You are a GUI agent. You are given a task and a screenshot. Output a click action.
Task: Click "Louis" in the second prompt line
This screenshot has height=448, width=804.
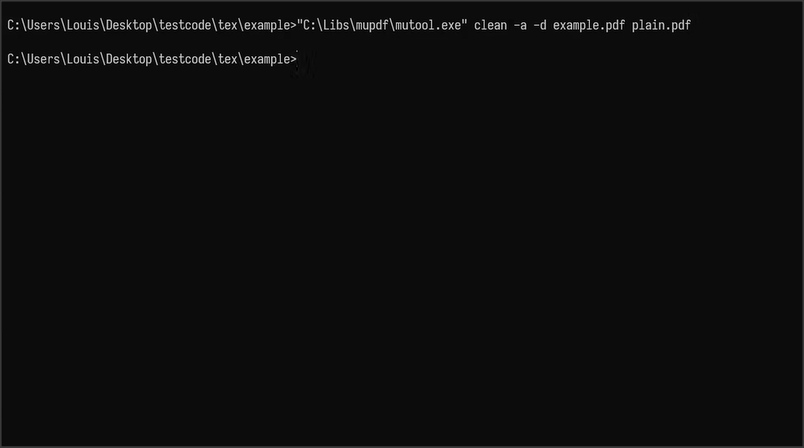tap(83, 59)
